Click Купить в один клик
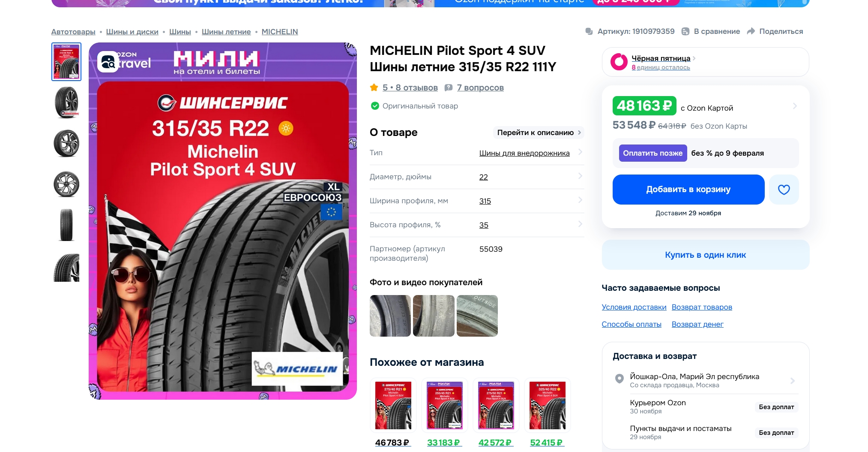 click(706, 255)
